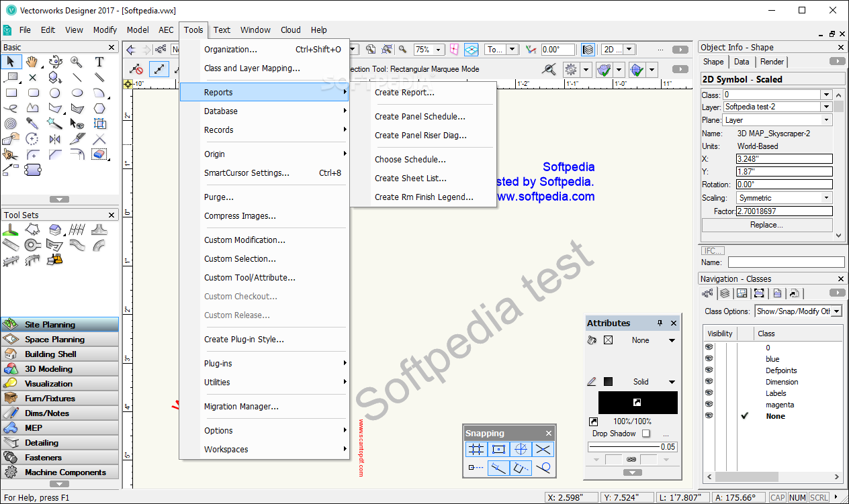The image size is (849, 504).
Task: Toggle Snap to Intersection in Snapping palette
Action: click(543, 450)
